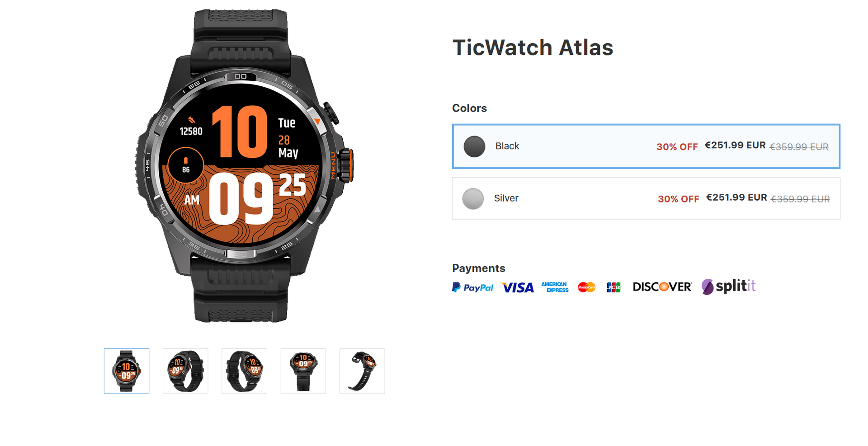Open the fifth side-profile watch thumbnail

pos(362,371)
